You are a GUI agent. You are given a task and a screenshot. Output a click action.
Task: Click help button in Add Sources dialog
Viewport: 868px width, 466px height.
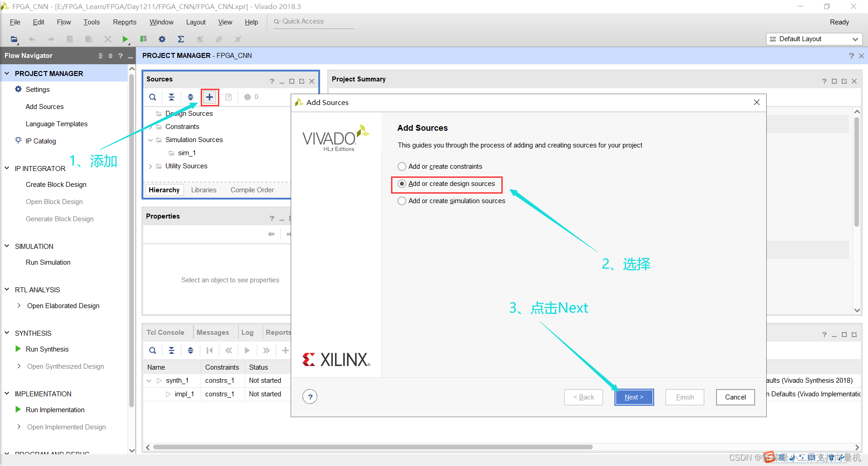pos(310,397)
